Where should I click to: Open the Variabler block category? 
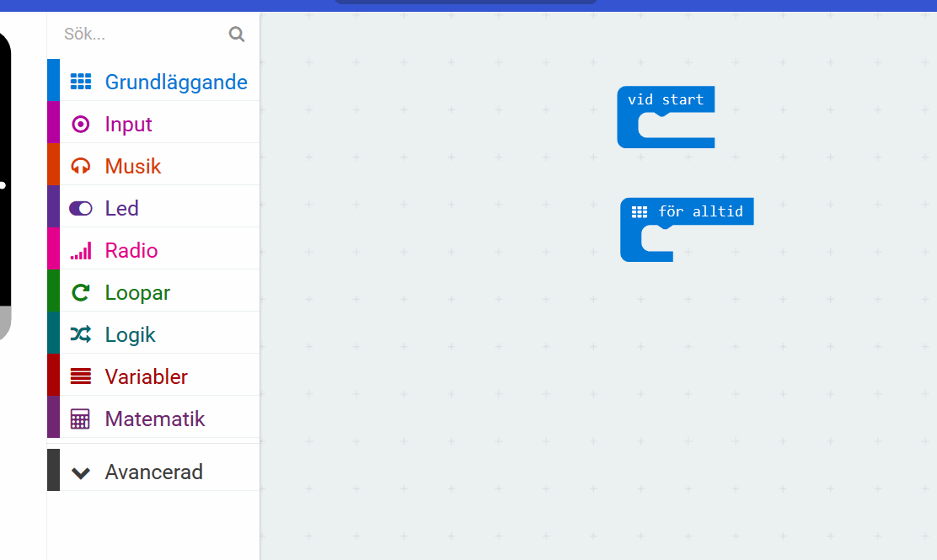point(153,376)
